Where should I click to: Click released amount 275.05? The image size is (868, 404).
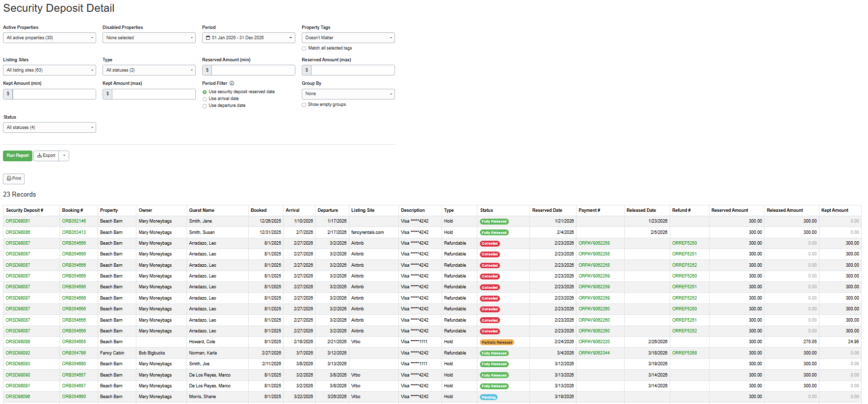pos(810,342)
